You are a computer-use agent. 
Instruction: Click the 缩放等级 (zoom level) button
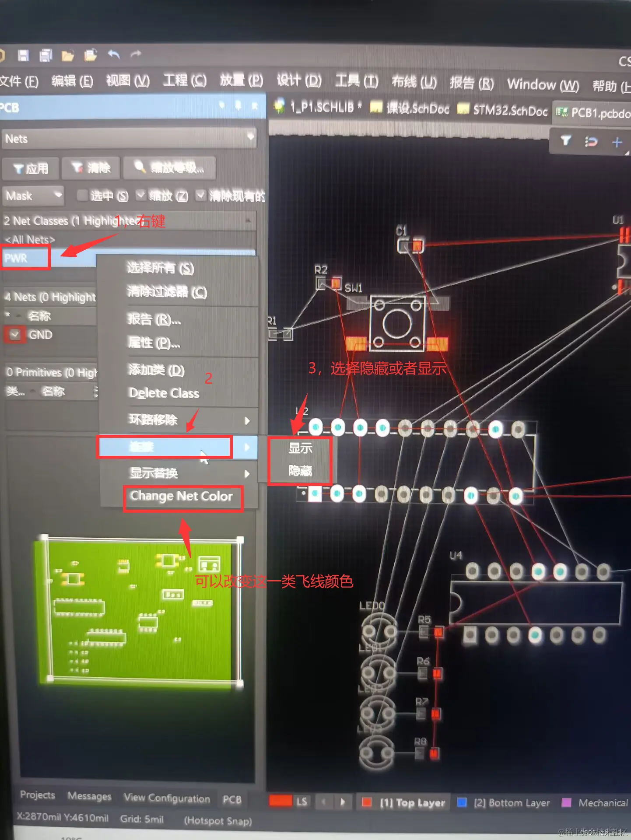169,168
